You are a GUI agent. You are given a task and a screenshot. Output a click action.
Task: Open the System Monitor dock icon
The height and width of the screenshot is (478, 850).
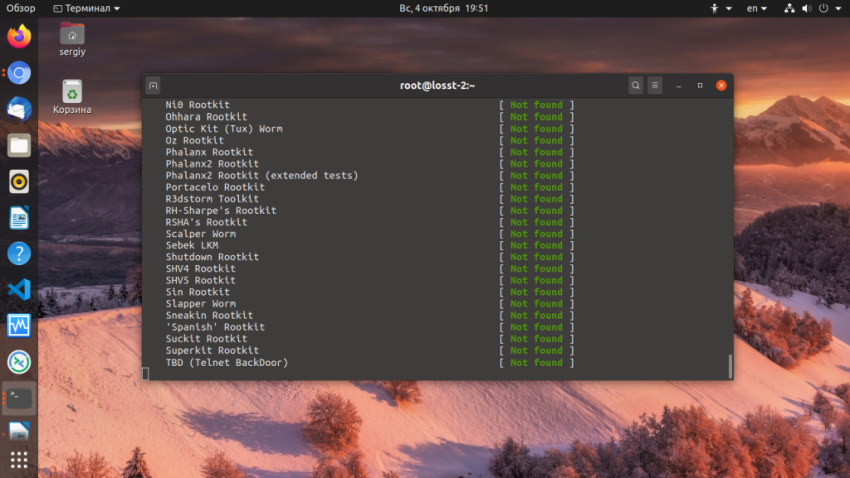pos(19,326)
